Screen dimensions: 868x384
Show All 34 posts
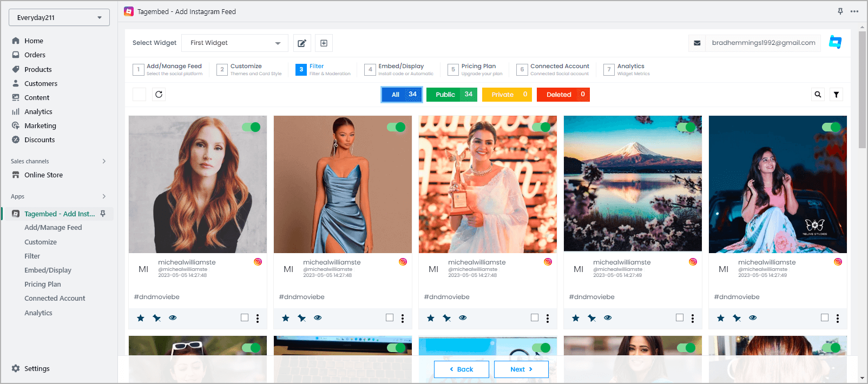tap(402, 95)
